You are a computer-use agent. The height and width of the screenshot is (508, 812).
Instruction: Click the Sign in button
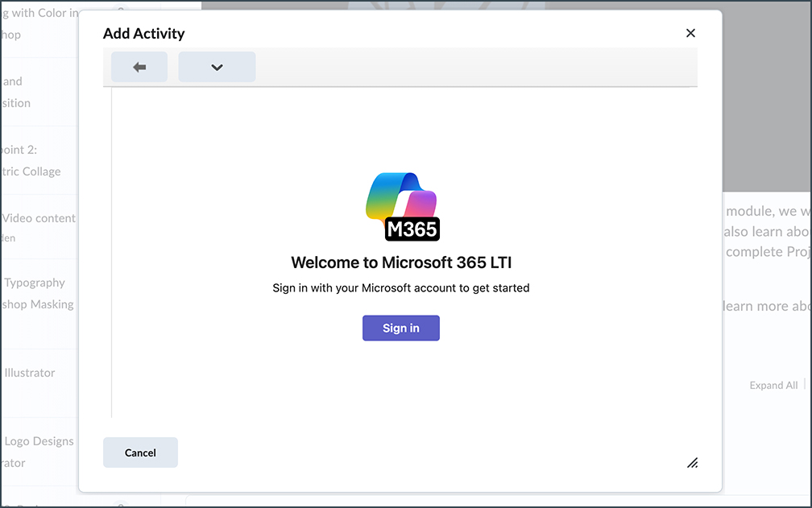click(401, 328)
